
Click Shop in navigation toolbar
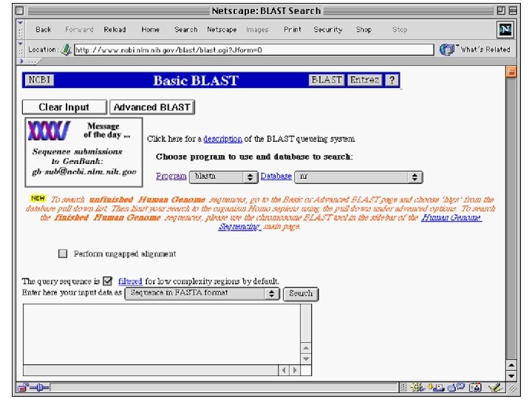pos(364,30)
